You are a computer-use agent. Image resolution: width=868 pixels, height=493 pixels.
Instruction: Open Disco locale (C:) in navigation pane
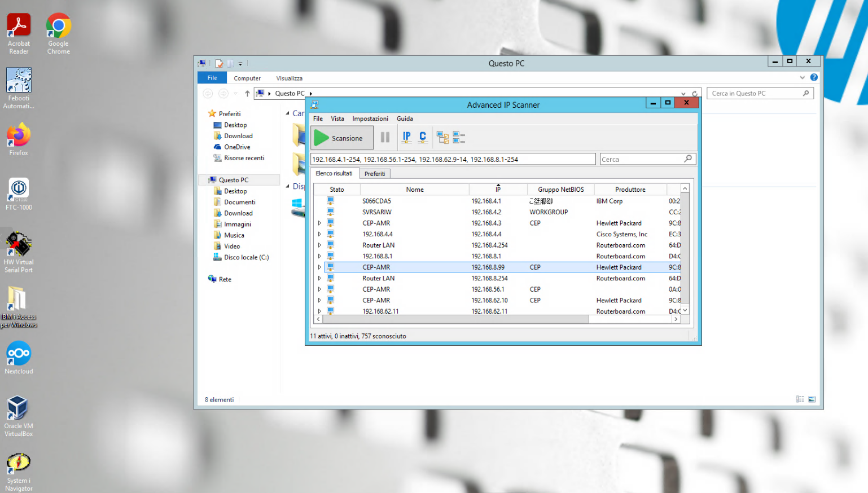point(246,257)
